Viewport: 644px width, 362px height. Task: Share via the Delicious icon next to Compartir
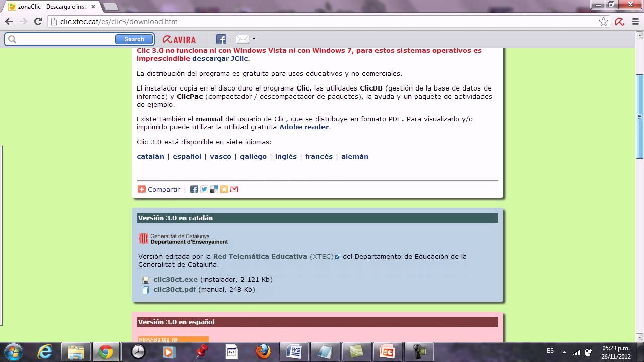(214, 189)
